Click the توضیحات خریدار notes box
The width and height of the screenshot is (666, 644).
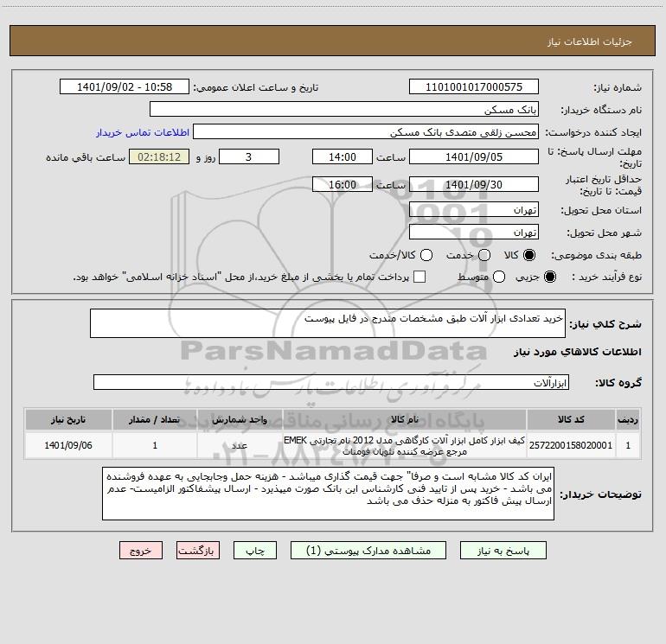click(329, 494)
